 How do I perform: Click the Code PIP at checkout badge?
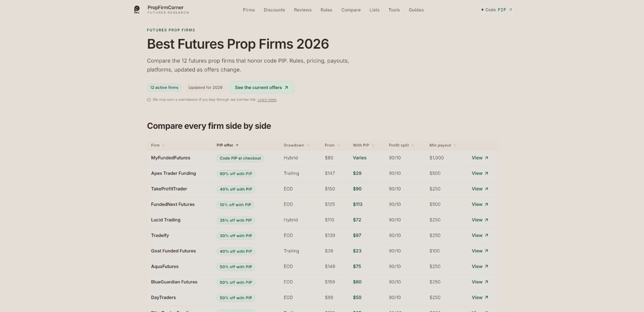[240, 158]
